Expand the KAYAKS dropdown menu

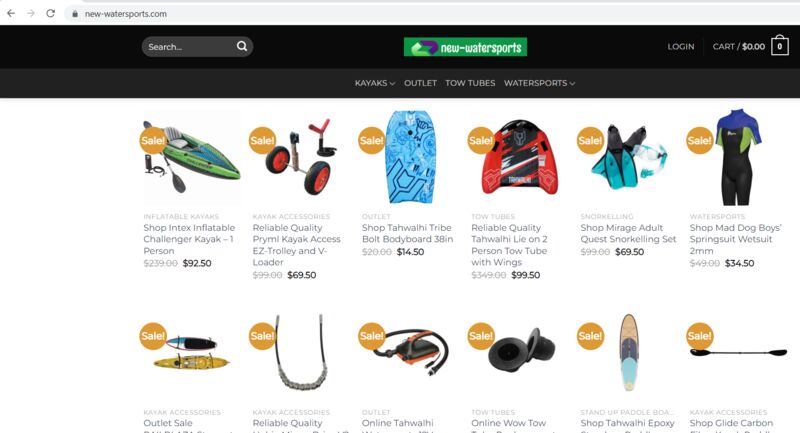[375, 83]
